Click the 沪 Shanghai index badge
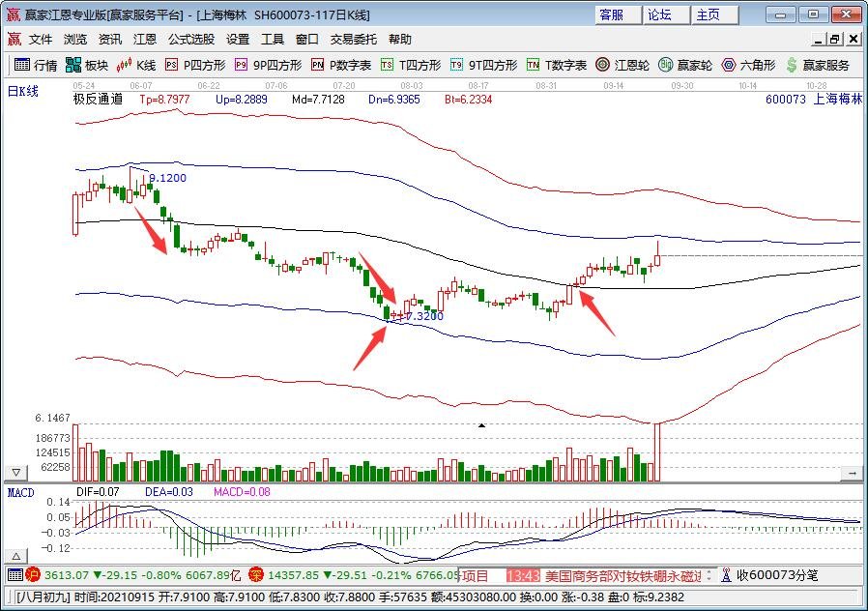The width and height of the screenshot is (868, 611). click(x=33, y=575)
